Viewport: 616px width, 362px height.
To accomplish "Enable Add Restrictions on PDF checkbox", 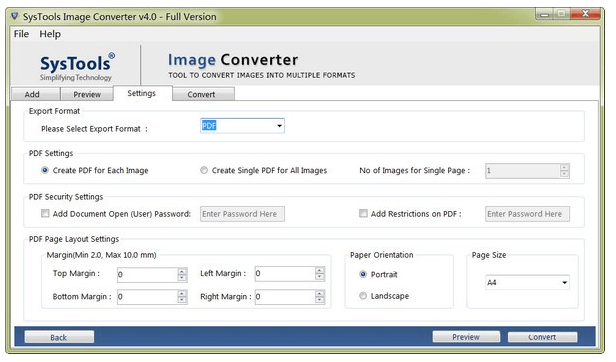I will [363, 213].
